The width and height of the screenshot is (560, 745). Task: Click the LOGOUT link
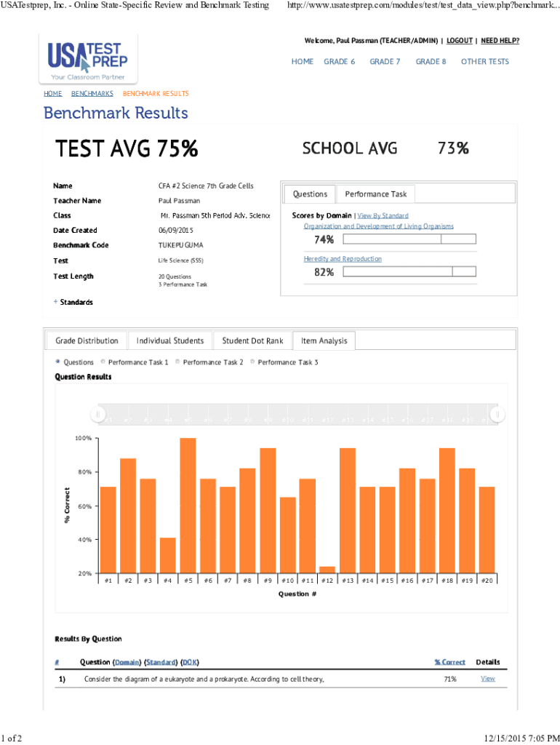coord(458,41)
